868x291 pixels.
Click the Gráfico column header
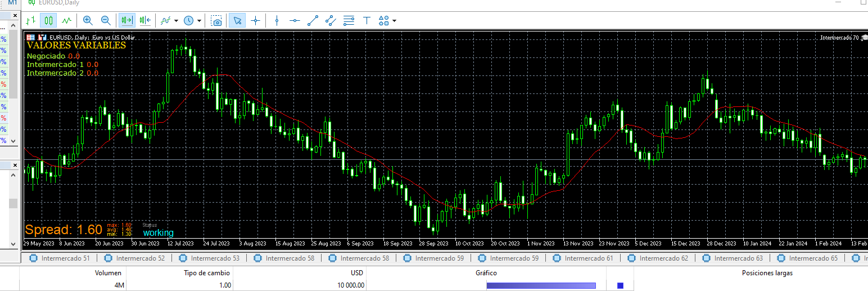[486, 273]
